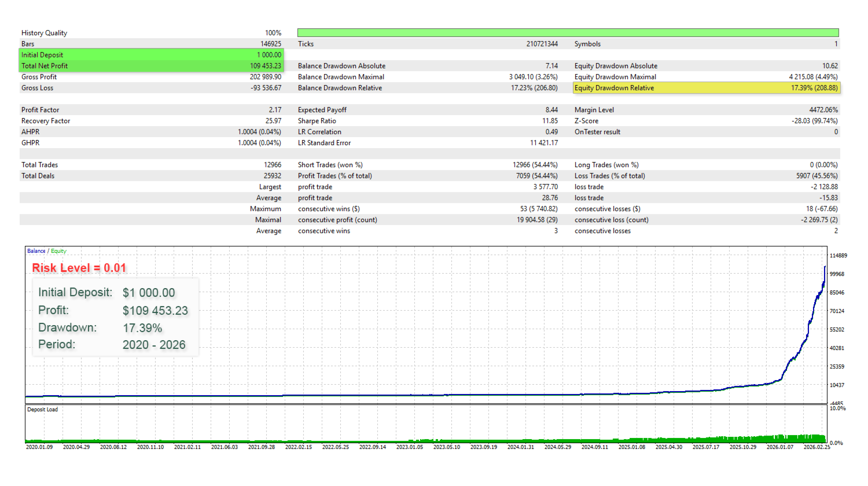
Task: Click the Deposit Load panel label
Action: click(x=42, y=410)
